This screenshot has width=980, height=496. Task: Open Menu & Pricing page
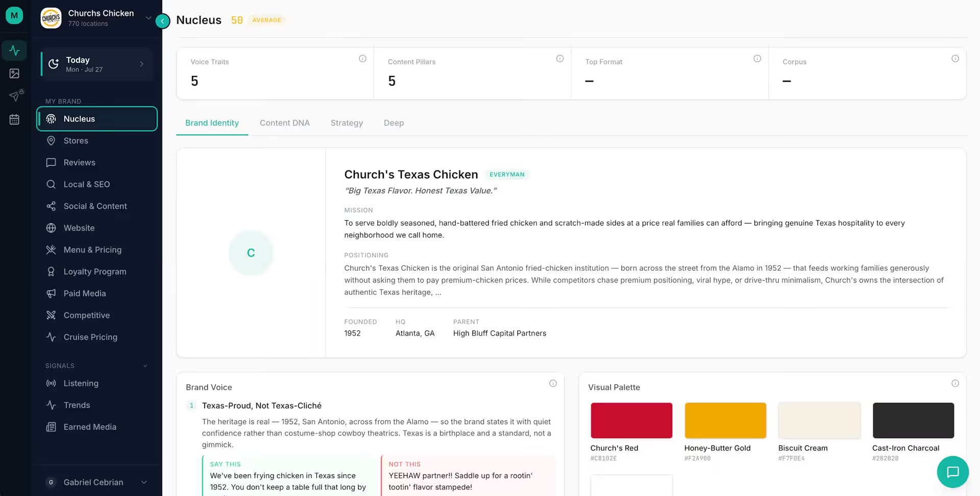[97, 250]
